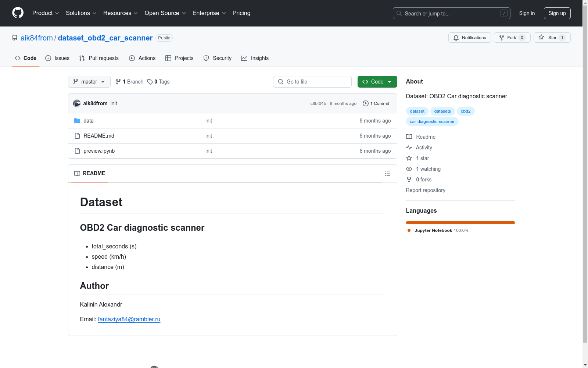Expand the Open Source menu
The width and height of the screenshot is (588, 368).
click(165, 13)
